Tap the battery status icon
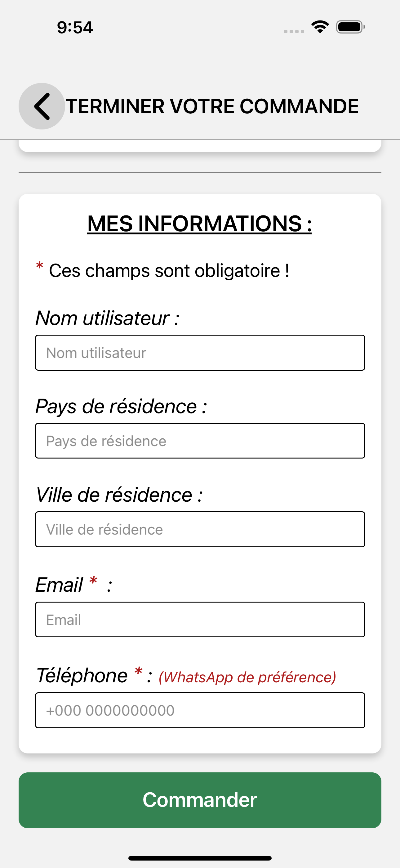Screen dimensions: 400x868 [350, 27]
